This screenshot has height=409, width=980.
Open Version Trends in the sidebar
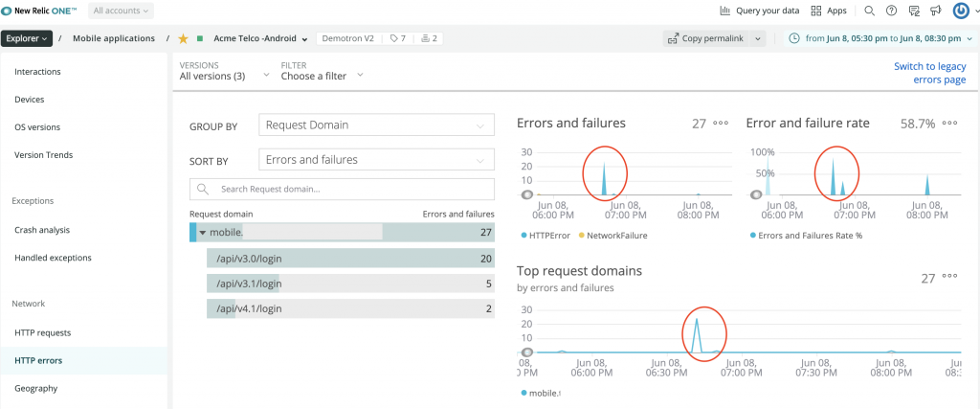44,154
